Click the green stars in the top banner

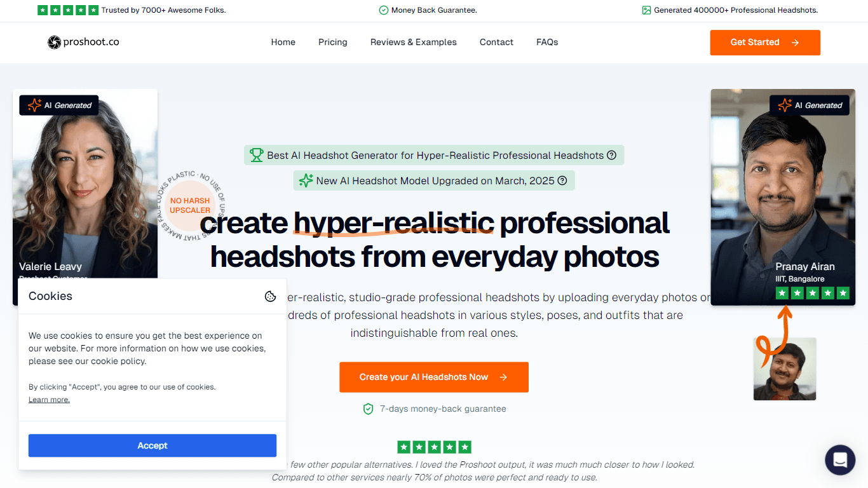tap(68, 10)
